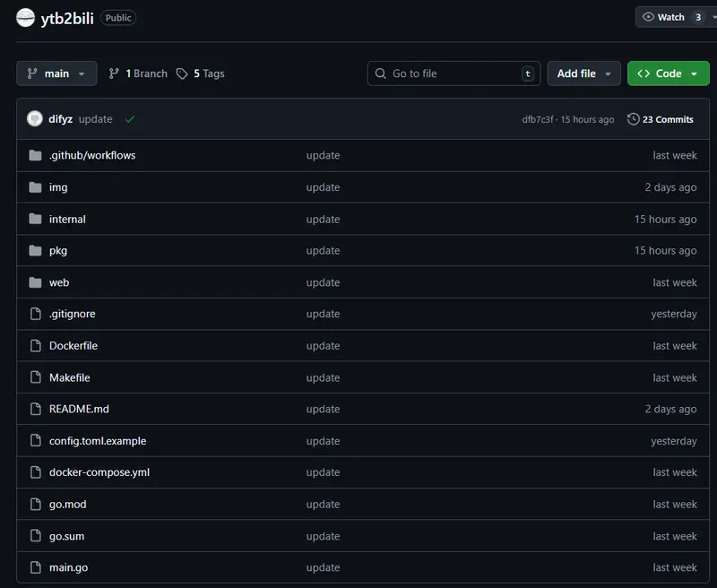Open the docker-compose.yml file
This screenshot has height=588, width=717.
point(99,472)
